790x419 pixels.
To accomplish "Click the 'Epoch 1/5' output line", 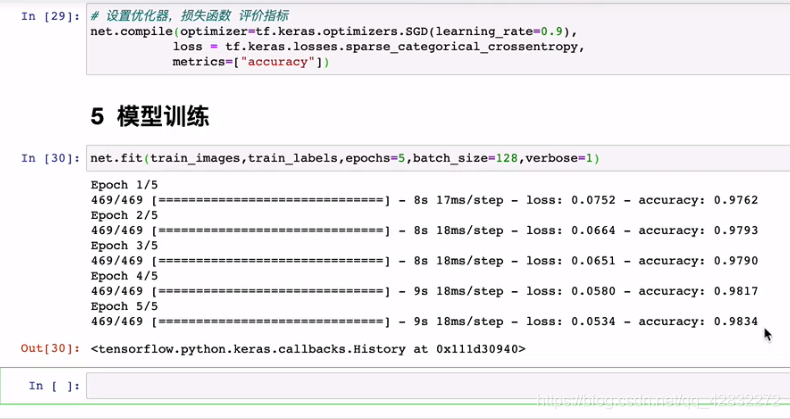I will [x=124, y=185].
